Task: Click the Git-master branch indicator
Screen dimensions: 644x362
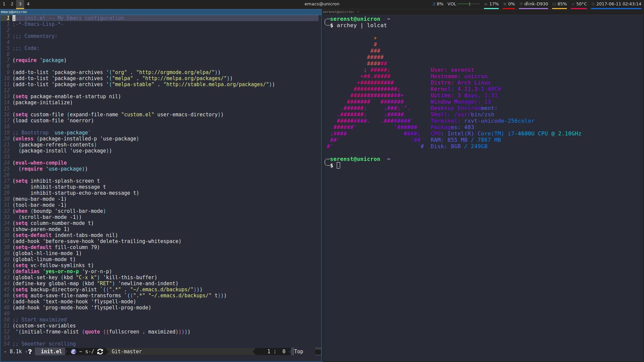Action: point(127,352)
